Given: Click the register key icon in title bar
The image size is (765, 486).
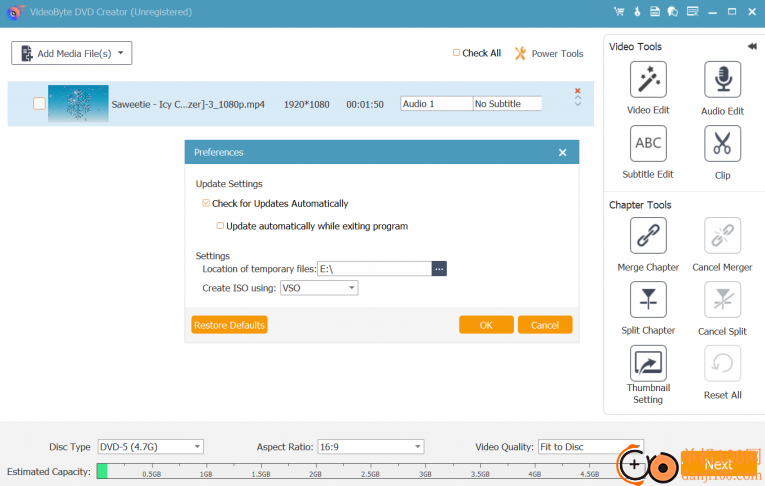Looking at the screenshot, I should pos(637,12).
